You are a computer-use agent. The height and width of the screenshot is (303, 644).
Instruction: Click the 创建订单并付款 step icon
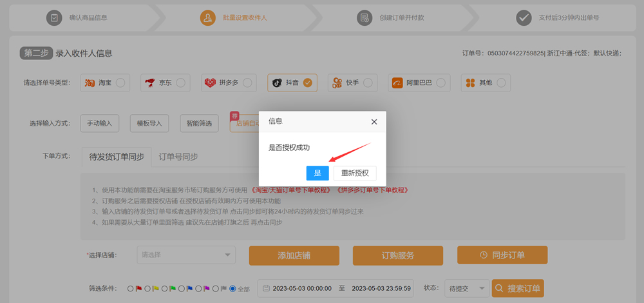(365, 17)
